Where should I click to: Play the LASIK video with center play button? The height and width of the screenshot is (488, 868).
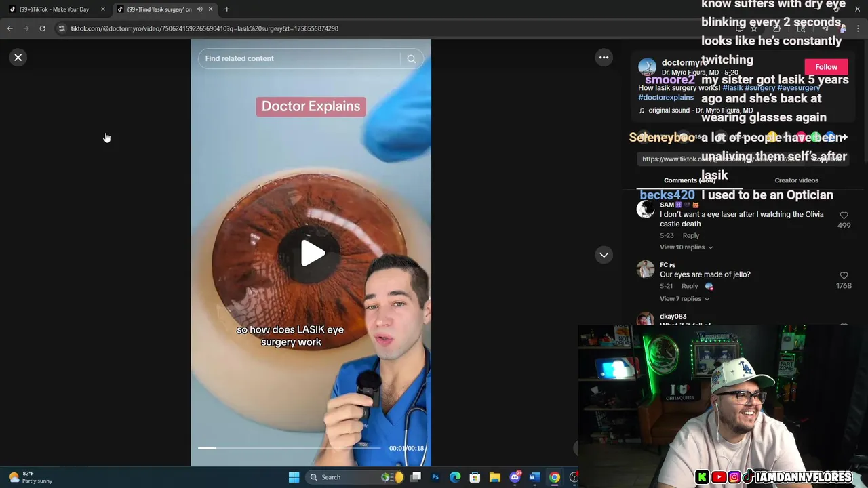pyautogui.click(x=313, y=253)
